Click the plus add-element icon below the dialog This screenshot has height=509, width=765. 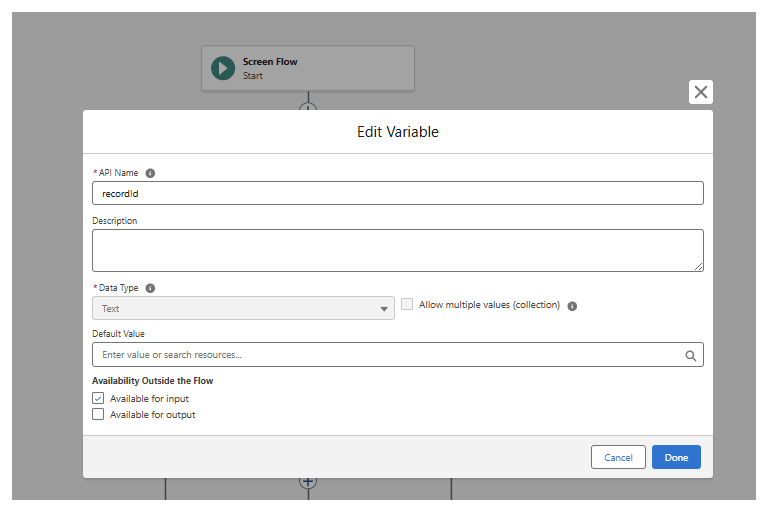click(308, 481)
